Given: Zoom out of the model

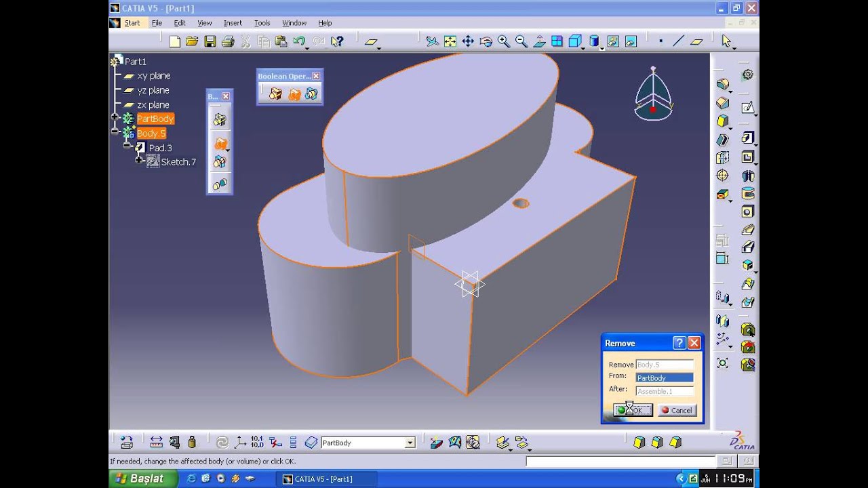Looking at the screenshot, I should pyautogui.click(x=521, y=41).
